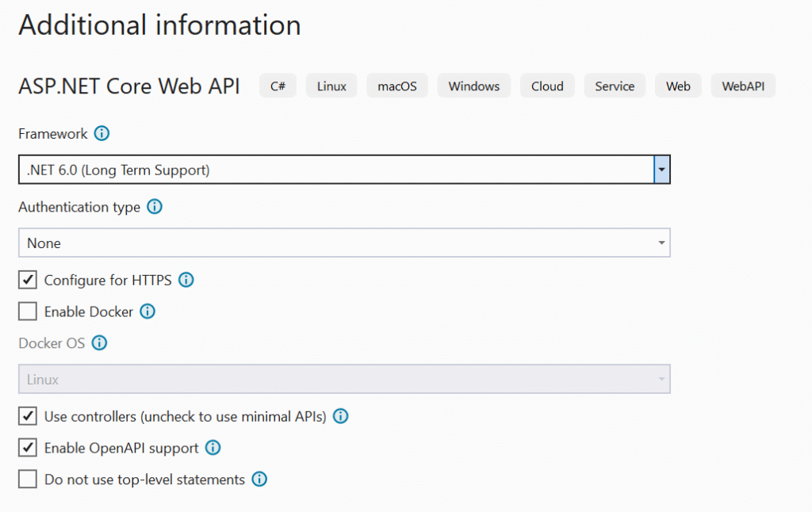Uncheck Use controllers checkbox
The image size is (812, 512).
[28, 416]
